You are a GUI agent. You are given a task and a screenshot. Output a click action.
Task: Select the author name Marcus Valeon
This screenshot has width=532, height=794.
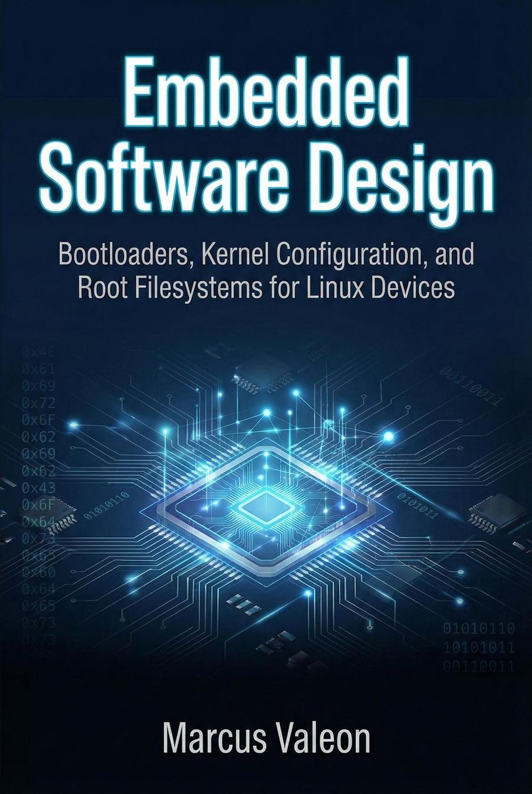[x=266, y=739]
